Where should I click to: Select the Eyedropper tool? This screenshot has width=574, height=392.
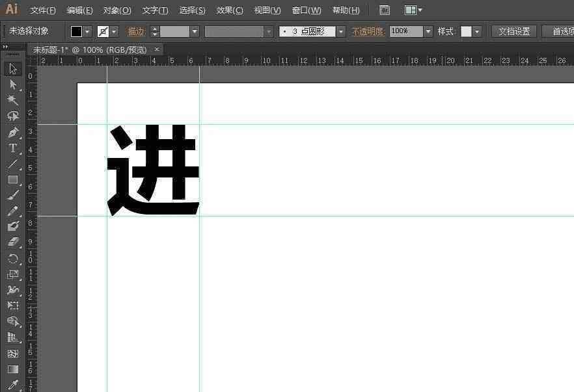(13, 385)
